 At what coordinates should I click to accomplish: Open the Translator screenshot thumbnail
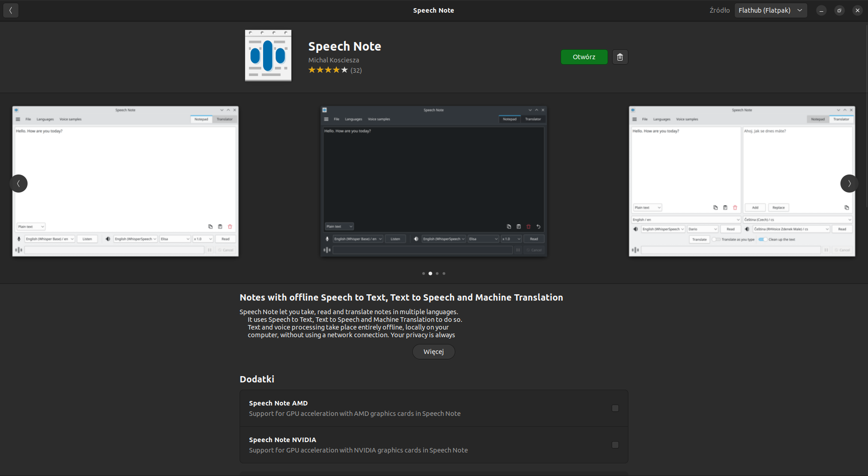[742, 181]
